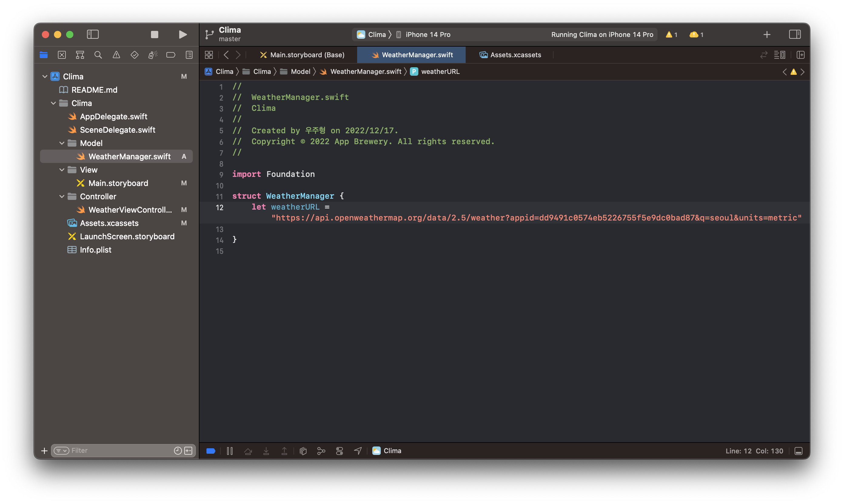Switch to the Main.storyboard tab

(x=303, y=55)
